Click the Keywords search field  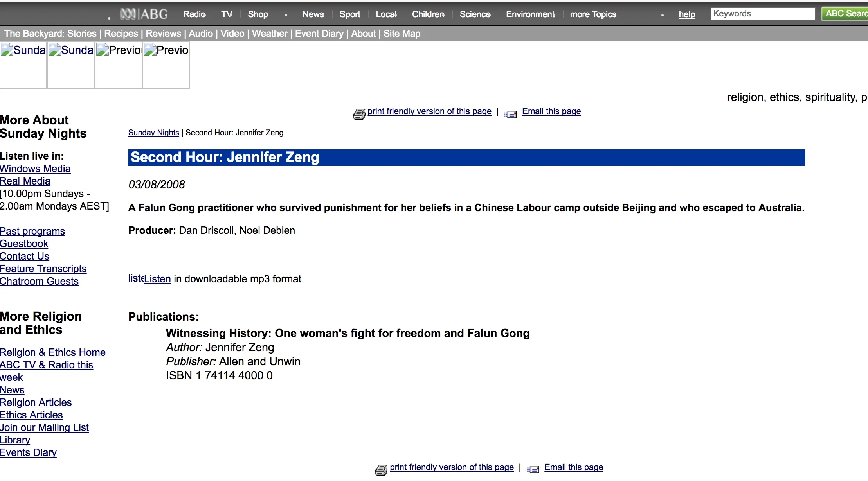pyautogui.click(x=762, y=14)
